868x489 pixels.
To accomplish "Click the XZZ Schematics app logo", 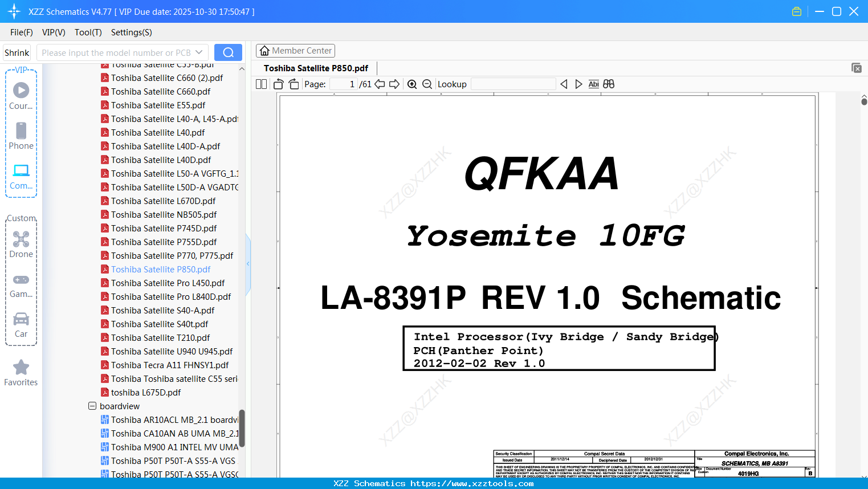I will 14,11.
